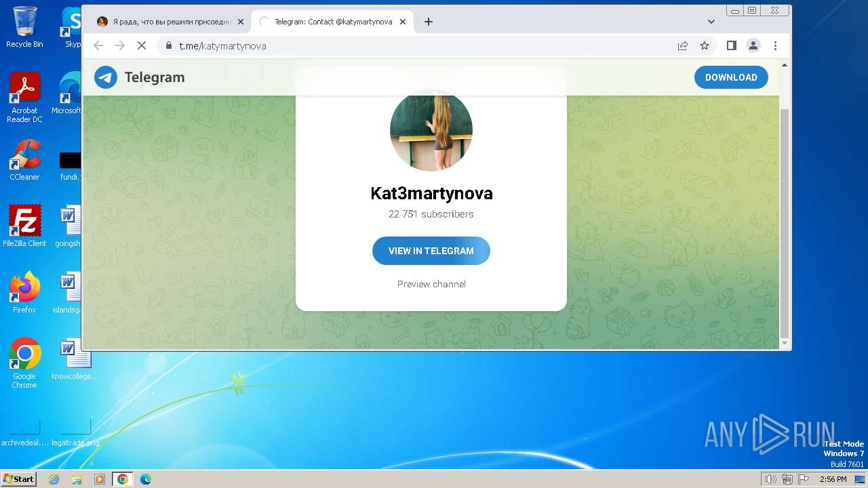Image resolution: width=868 pixels, height=488 pixels.
Task: Open Acrobat Reader DC shortcut
Action: pos(24,98)
